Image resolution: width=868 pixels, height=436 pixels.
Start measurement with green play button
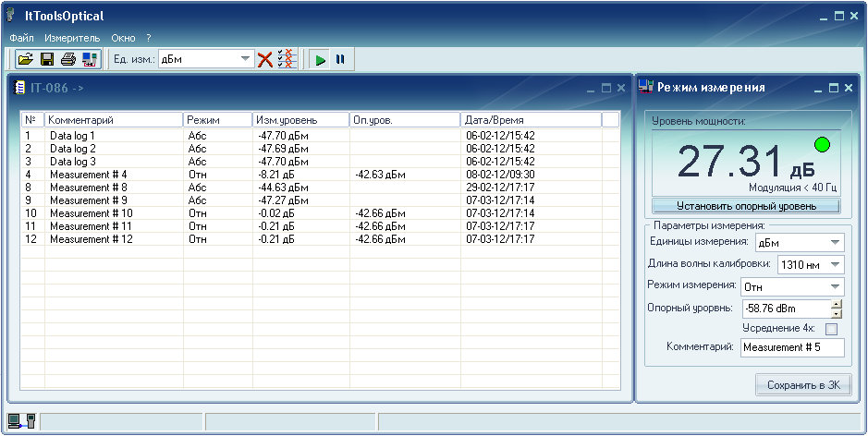point(320,59)
